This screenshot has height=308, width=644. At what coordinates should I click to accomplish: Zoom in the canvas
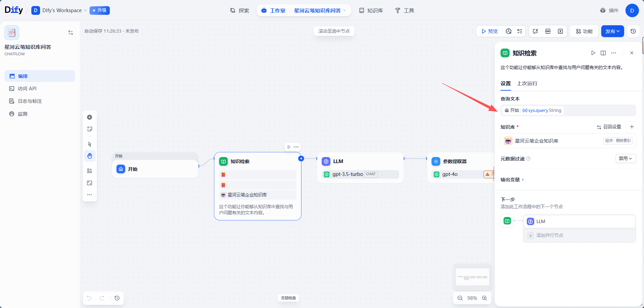click(485, 298)
